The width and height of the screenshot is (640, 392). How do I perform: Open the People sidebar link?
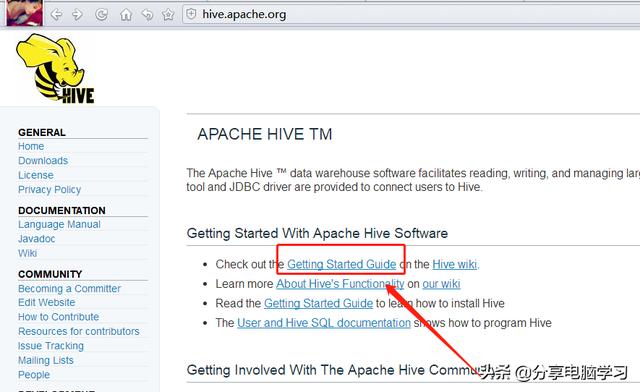click(34, 374)
